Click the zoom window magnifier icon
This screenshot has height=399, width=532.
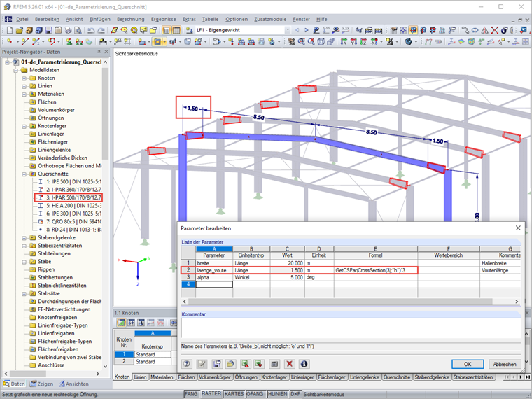tap(301, 42)
